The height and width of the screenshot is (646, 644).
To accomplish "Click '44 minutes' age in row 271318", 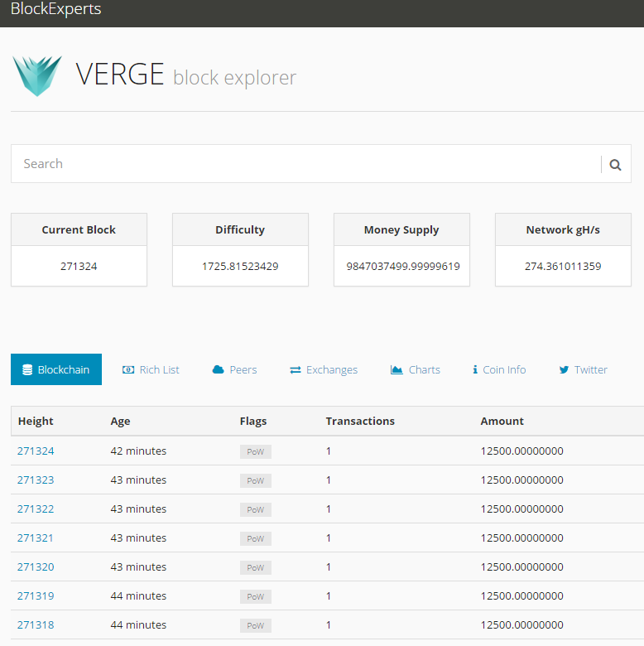I will tap(138, 624).
